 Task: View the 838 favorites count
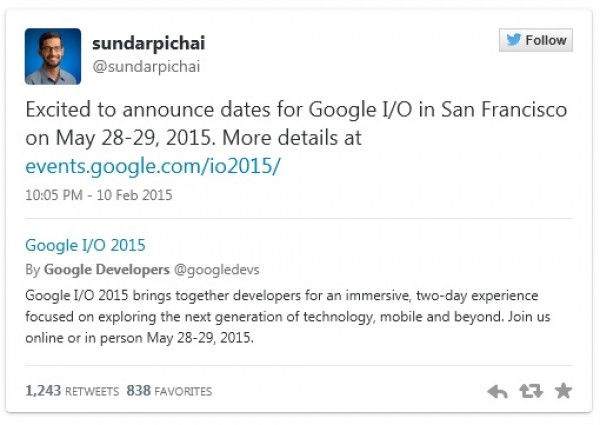point(139,391)
